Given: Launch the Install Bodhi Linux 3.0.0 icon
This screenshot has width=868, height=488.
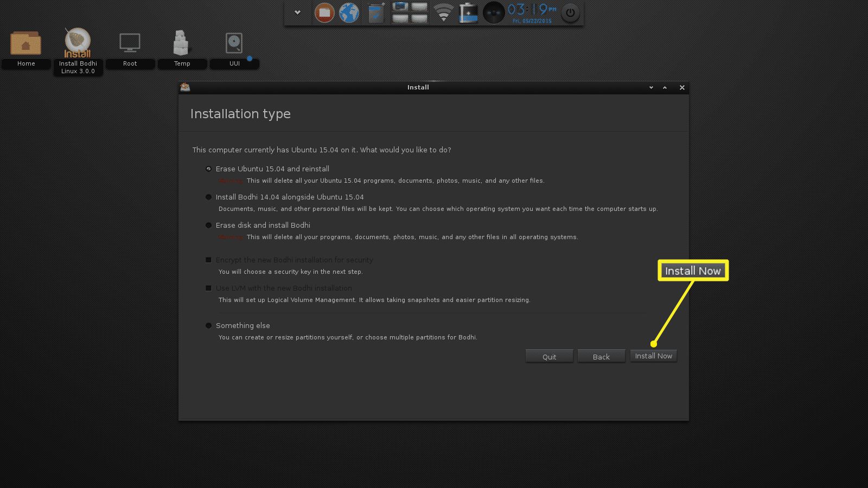Looking at the screenshot, I should tap(78, 43).
